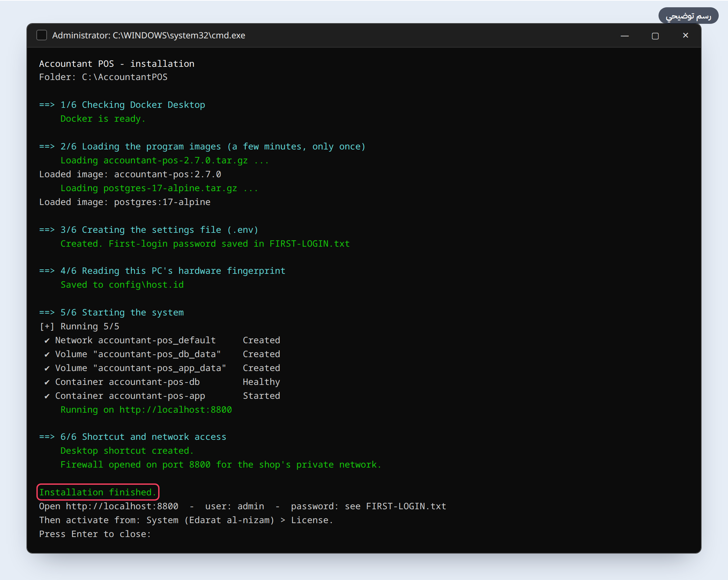This screenshot has height=580, width=728.
Task: Click the 'Accountant POS - installation' heading line
Action: click(x=117, y=63)
